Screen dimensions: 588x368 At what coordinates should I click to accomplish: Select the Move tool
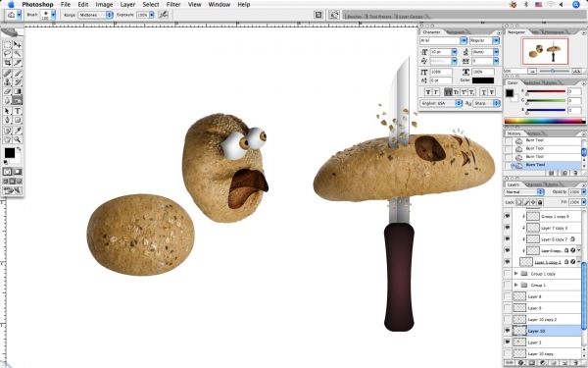click(18, 45)
